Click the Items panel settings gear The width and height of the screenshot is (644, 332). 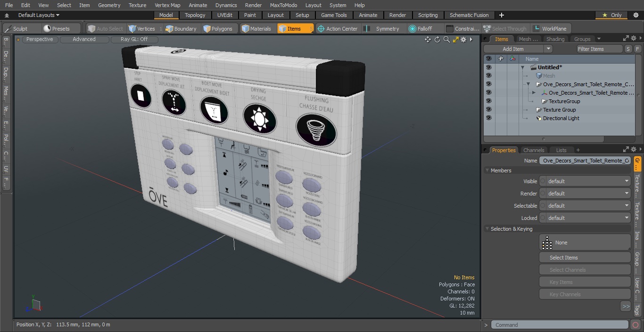point(633,39)
